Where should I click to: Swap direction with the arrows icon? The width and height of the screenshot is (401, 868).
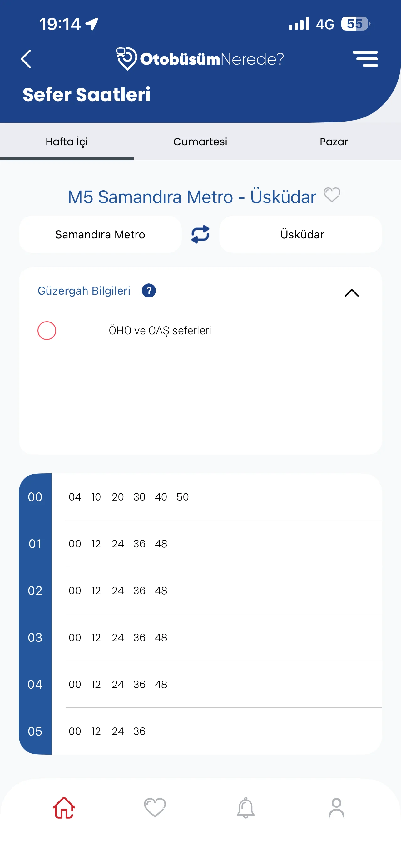[200, 234]
